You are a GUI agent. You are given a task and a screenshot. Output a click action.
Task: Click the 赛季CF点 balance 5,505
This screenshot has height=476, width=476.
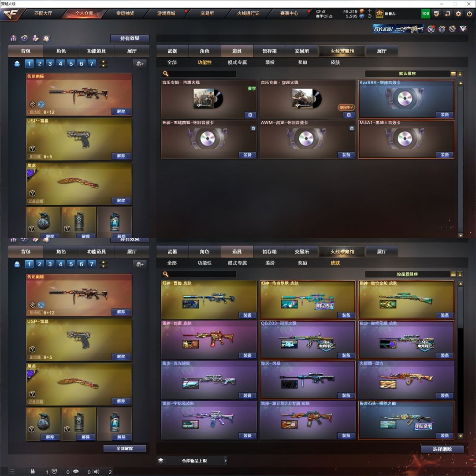tap(352, 16)
